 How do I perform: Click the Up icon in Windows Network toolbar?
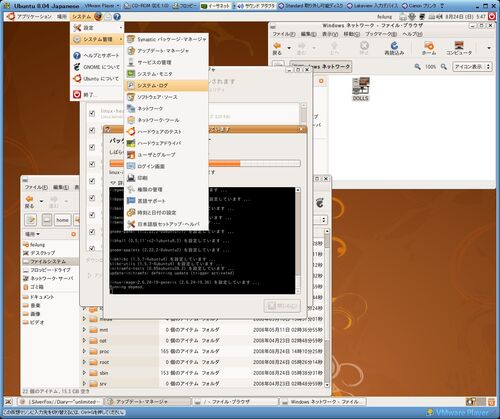pyautogui.click(x=334, y=48)
